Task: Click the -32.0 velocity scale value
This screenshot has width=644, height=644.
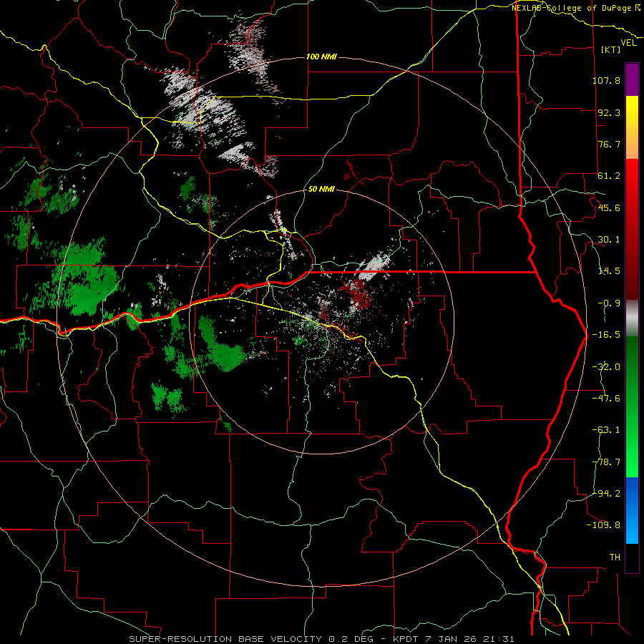Action: pos(606,367)
